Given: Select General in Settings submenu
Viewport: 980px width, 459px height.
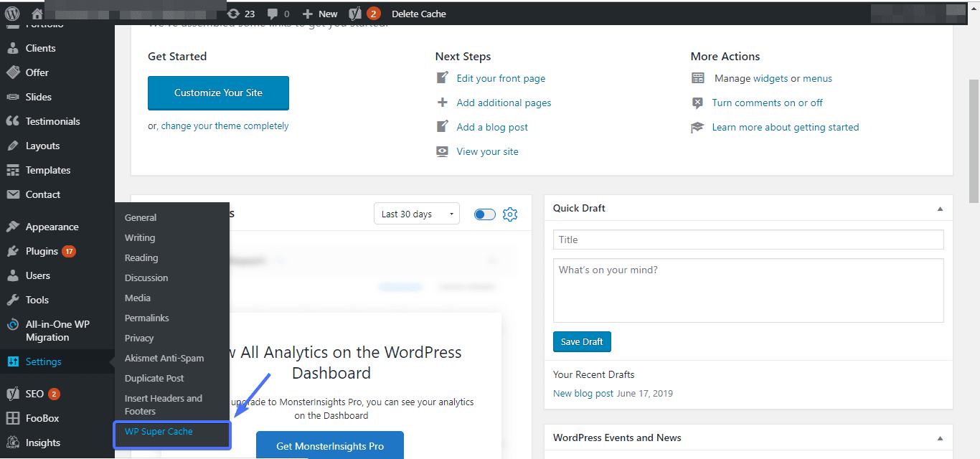Looking at the screenshot, I should click(141, 217).
